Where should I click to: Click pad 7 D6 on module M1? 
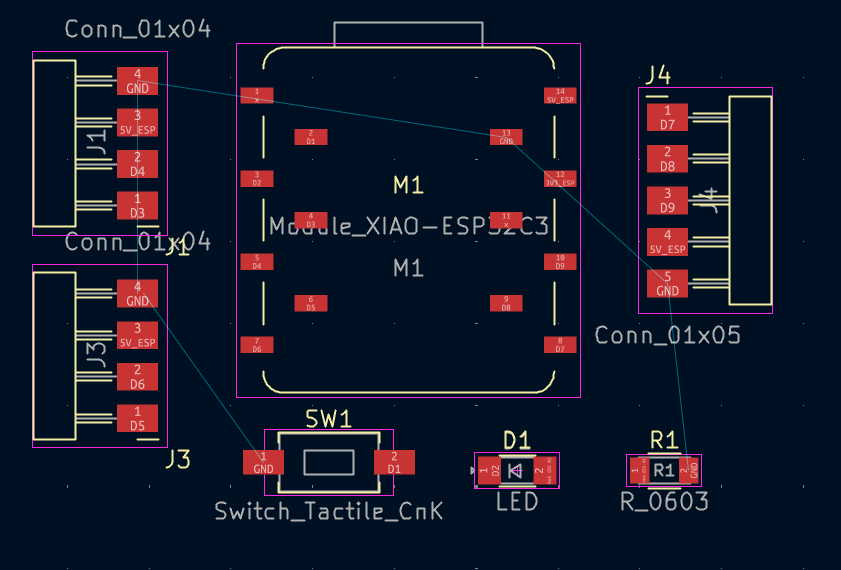pos(257,345)
